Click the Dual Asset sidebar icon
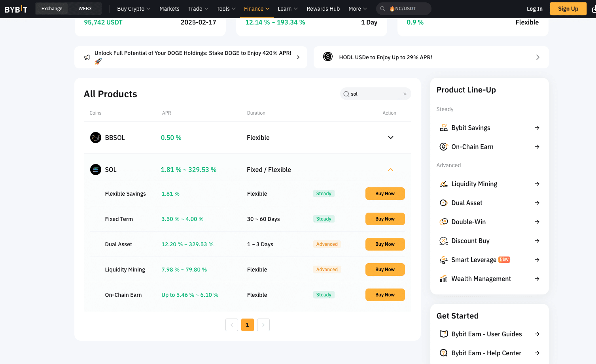The height and width of the screenshot is (364, 596). 444,203
